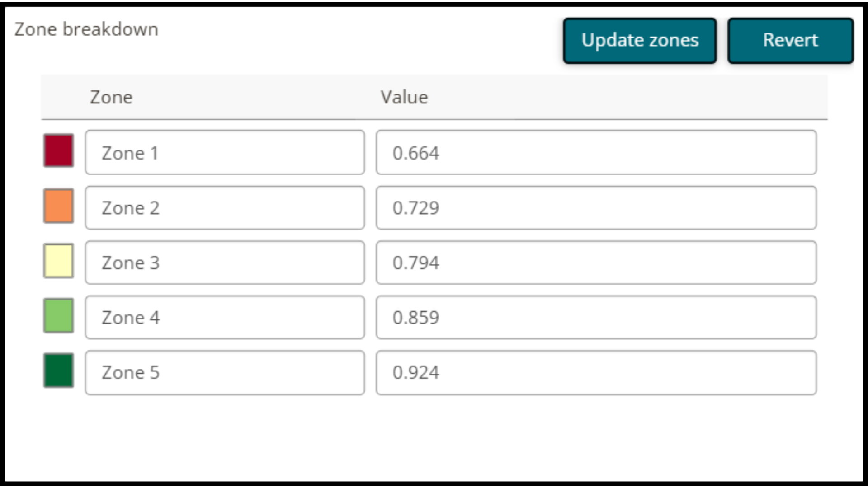Edit the Zone 1 name field

coord(225,152)
